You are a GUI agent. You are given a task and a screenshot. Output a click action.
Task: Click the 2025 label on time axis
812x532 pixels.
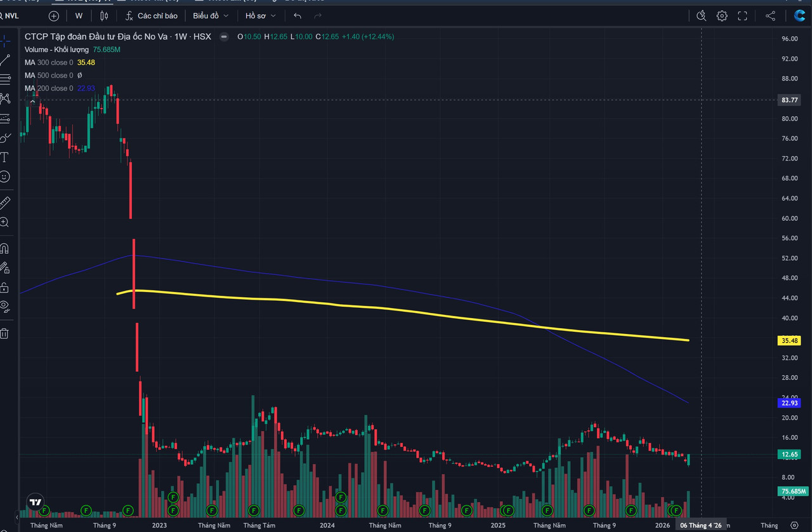pyautogui.click(x=498, y=526)
